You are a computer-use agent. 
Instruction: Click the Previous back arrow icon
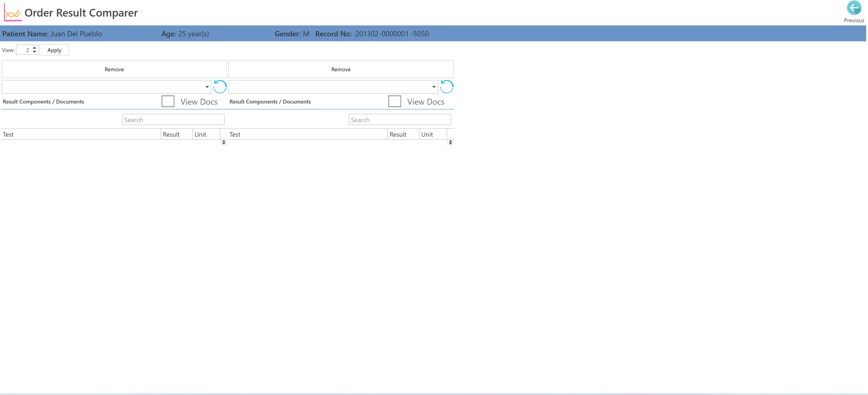854,8
